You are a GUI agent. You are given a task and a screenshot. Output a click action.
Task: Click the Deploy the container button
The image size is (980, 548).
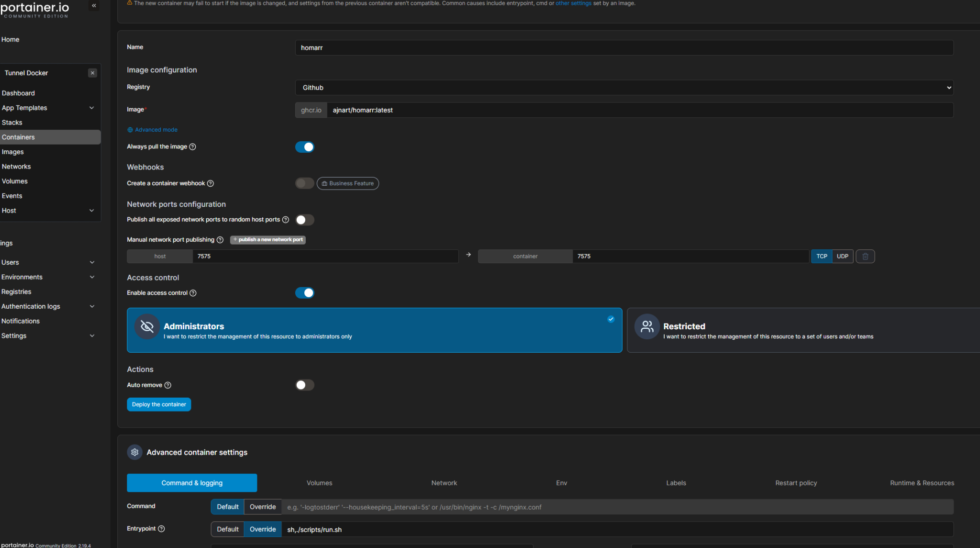[x=158, y=404]
